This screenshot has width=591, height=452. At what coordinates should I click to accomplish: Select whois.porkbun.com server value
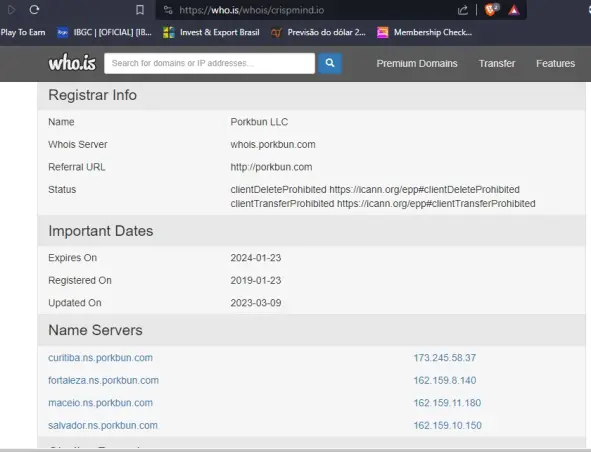click(273, 144)
